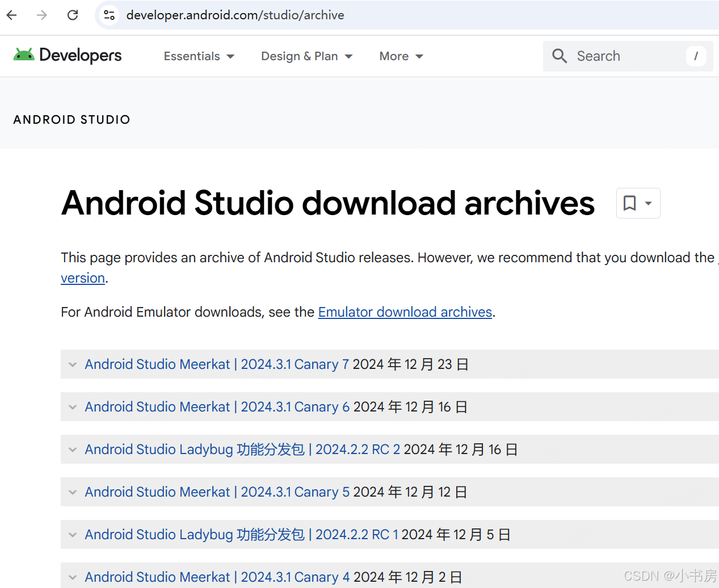
Task: Open the Design & Plan menu
Action: click(x=306, y=56)
